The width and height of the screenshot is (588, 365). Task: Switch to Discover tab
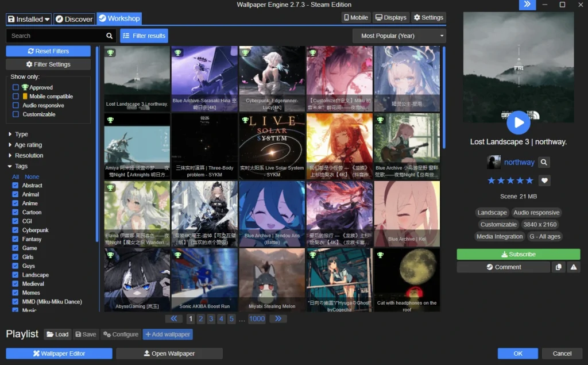point(74,19)
